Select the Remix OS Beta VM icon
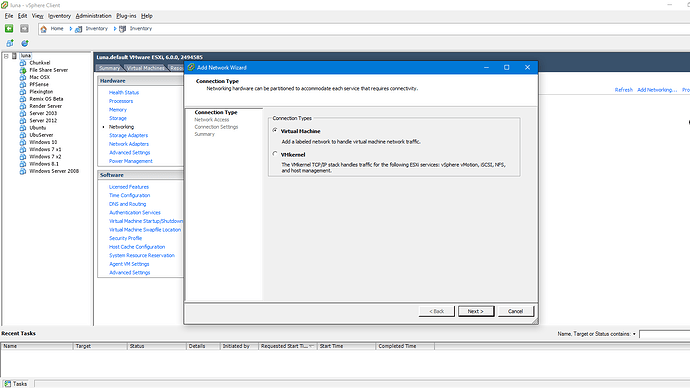The image size is (690, 388). tap(23, 99)
